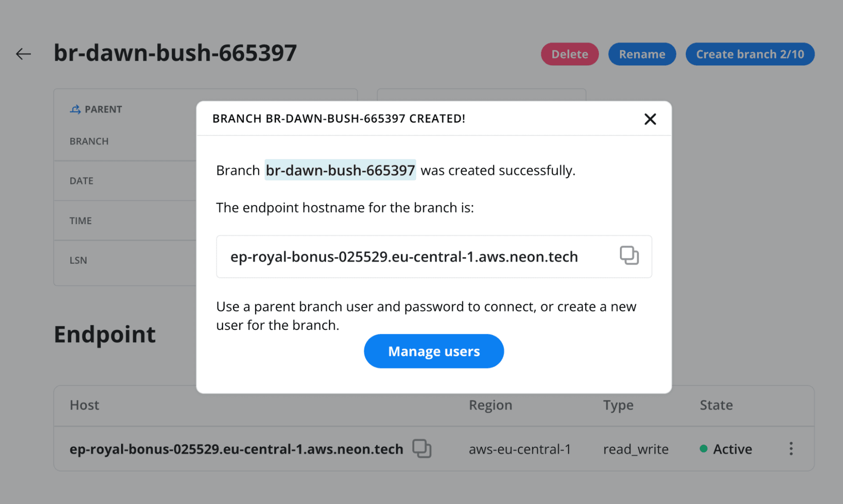The image size is (843, 504).
Task: Select the highlighted br-dawn-bush-665397 branch name
Action: 340,170
